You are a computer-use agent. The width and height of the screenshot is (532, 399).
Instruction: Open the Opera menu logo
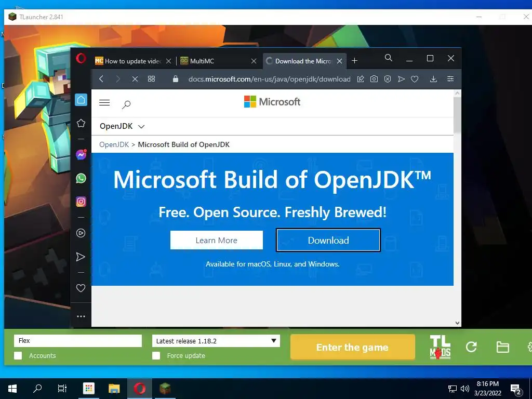click(x=81, y=58)
